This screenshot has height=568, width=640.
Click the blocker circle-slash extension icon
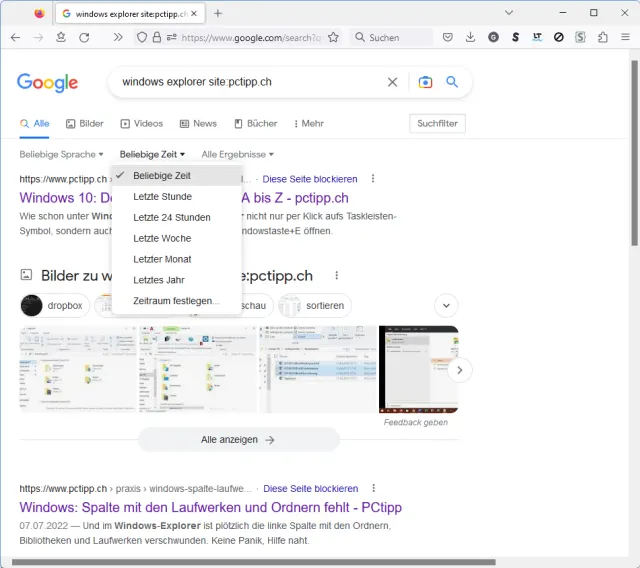tap(559, 38)
